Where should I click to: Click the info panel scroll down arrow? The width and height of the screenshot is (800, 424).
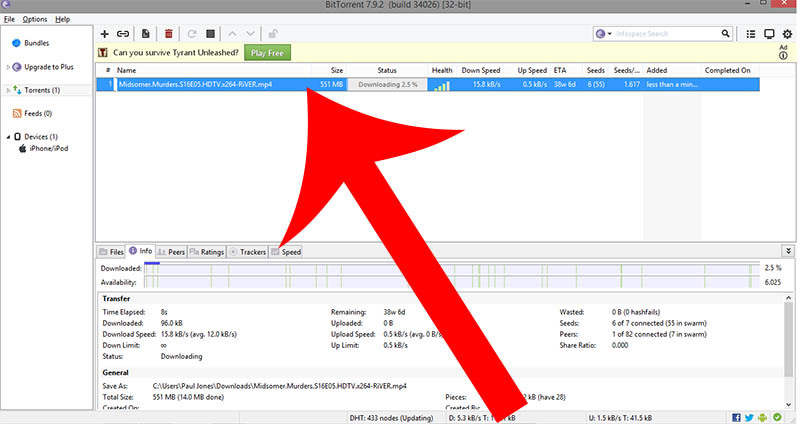(x=789, y=405)
